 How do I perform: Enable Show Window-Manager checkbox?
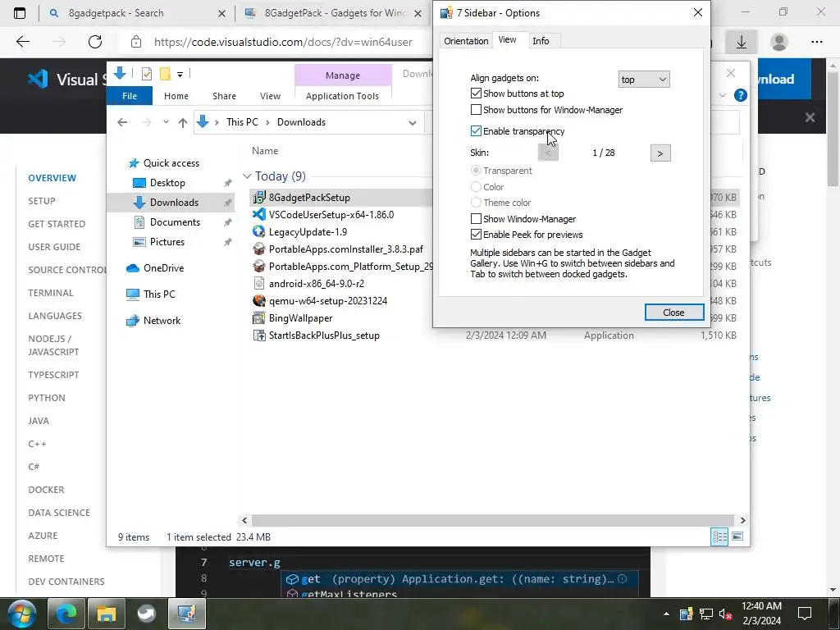tap(476, 218)
